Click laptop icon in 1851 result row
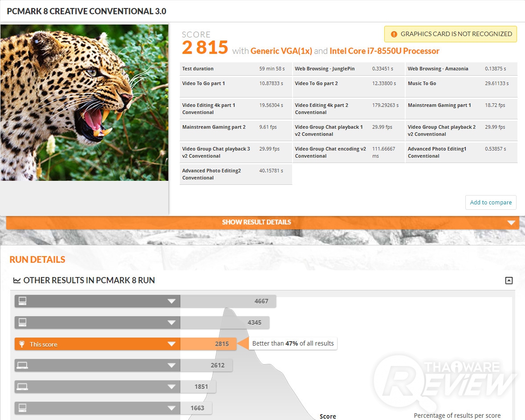 (22, 387)
